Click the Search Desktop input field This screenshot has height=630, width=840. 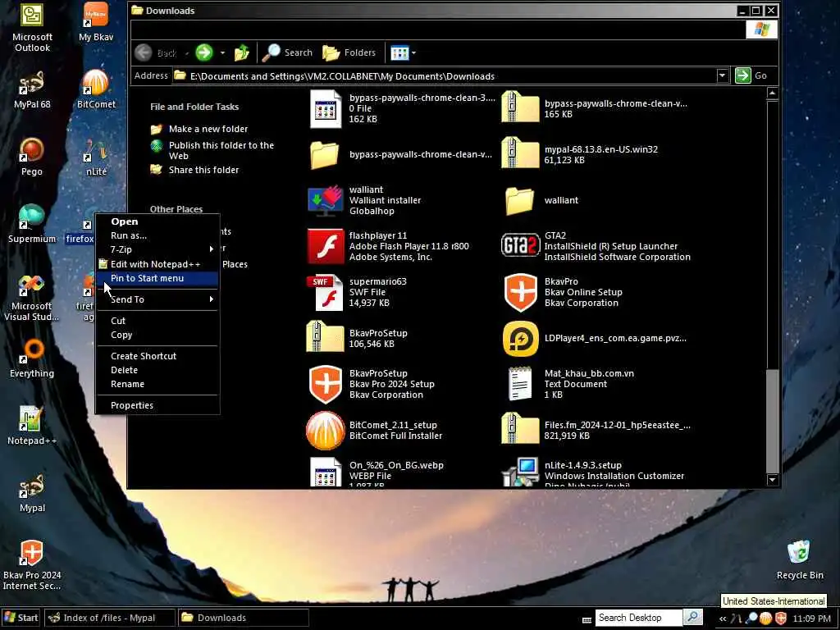(x=638, y=618)
